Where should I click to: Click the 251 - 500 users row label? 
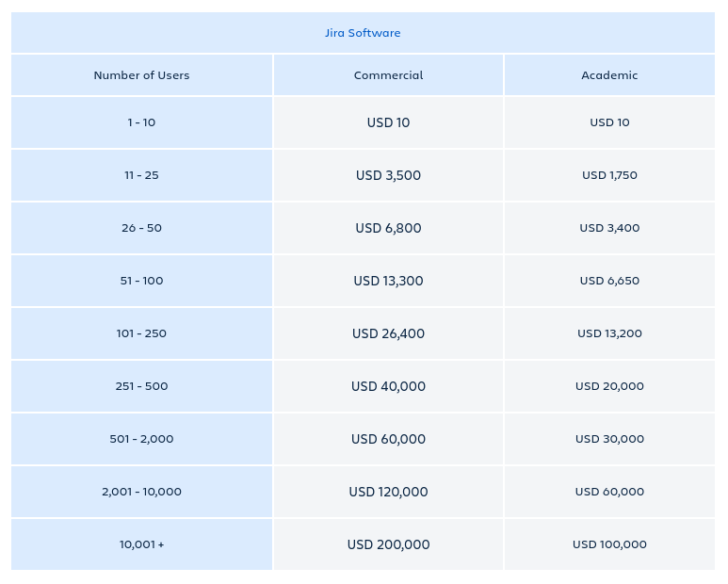[141, 386]
